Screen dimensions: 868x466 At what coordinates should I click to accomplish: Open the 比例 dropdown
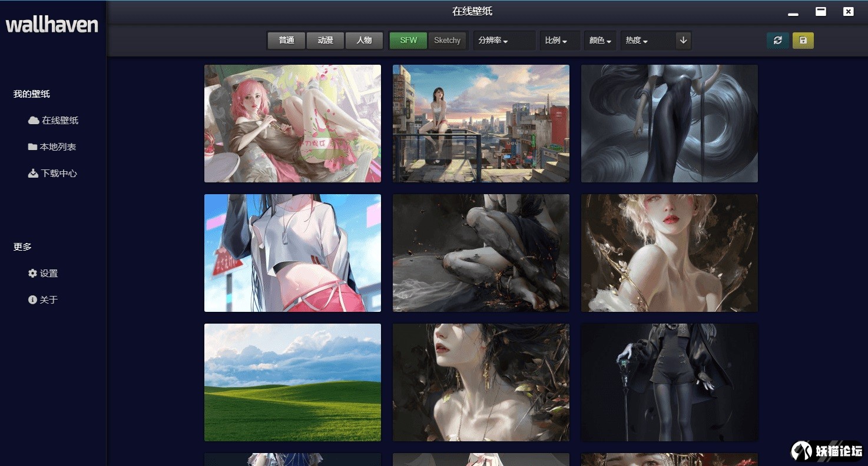pos(560,40)
